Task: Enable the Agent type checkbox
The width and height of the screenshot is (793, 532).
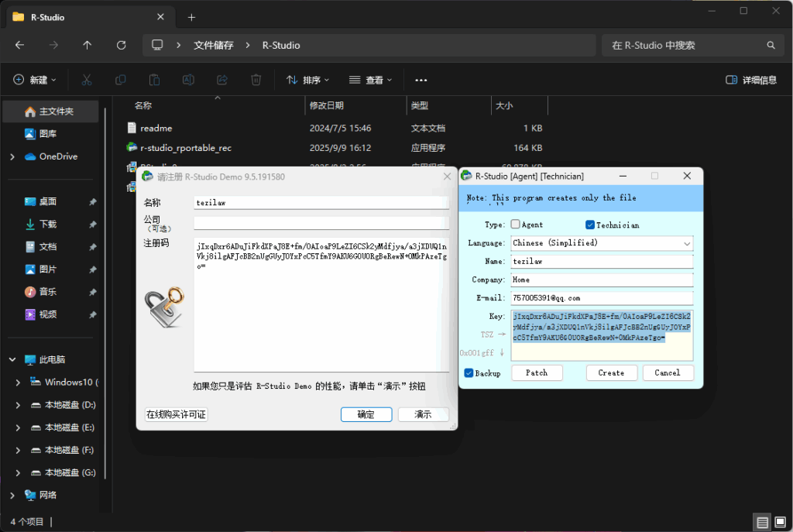Action: point(515,224)
